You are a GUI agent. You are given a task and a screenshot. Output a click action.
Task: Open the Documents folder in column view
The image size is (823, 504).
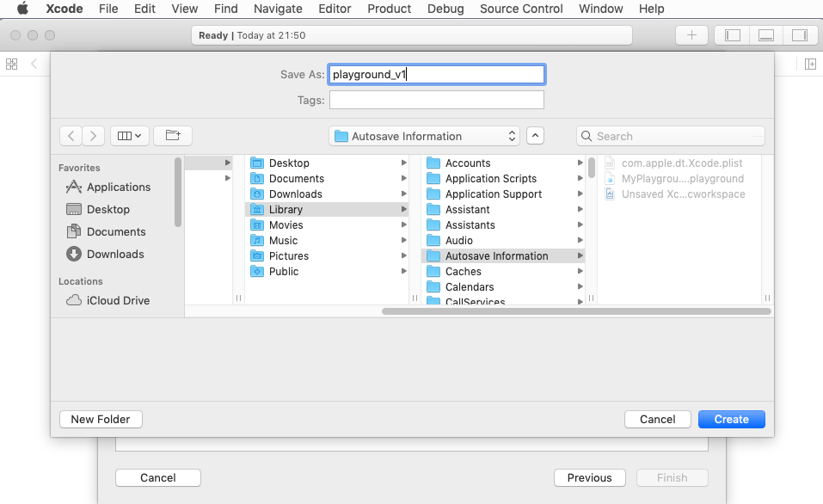point(327,179)
